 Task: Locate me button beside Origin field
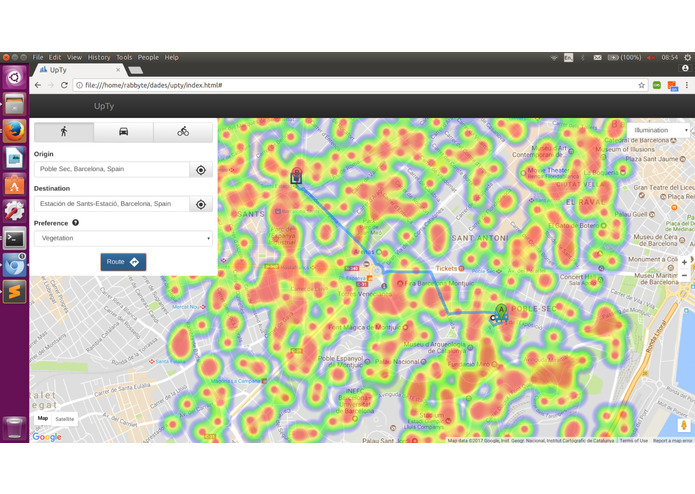[x=201, y=170]
